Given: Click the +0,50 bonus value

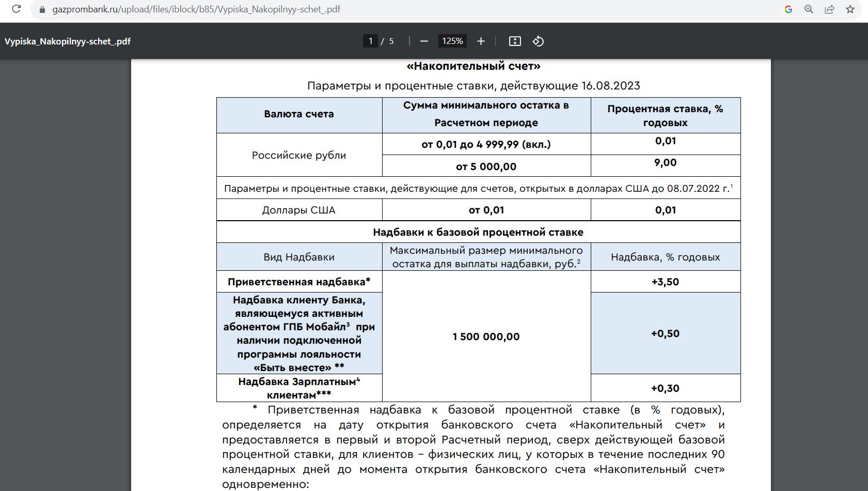Looking at the screenshot, I should 665,333.
